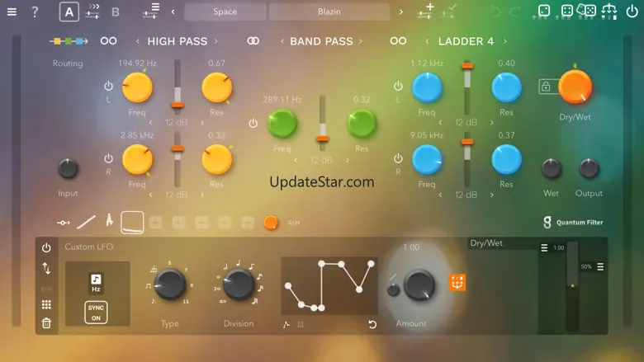Turn off the SYNC ON button
The height and width of the screenshot is (362, 644).
pyautogui.click(x=96, y=313)
